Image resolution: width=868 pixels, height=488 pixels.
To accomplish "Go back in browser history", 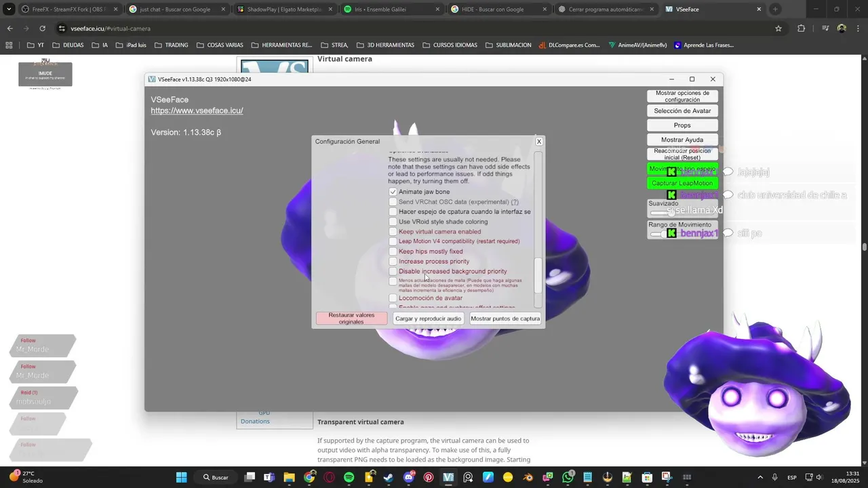I will (9, 28).
